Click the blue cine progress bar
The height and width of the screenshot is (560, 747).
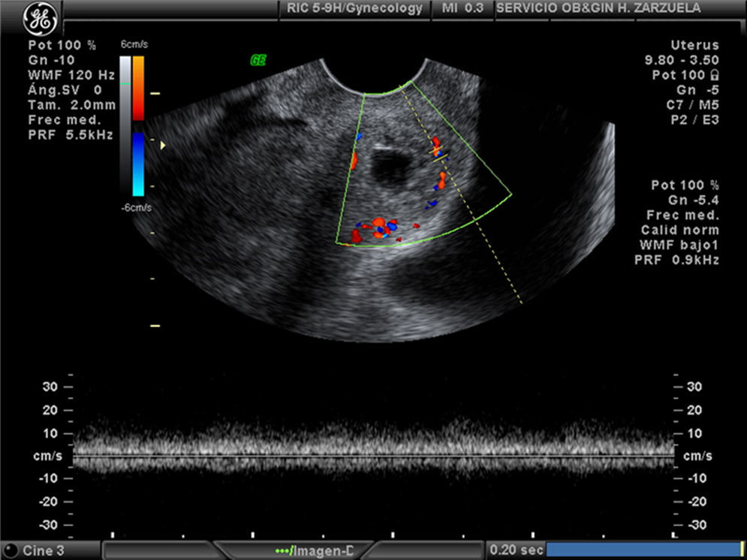tap(643, 549)
